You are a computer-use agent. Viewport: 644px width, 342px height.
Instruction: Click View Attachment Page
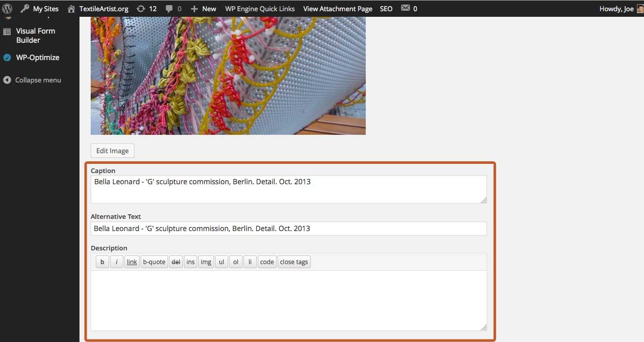pos(338,9)
